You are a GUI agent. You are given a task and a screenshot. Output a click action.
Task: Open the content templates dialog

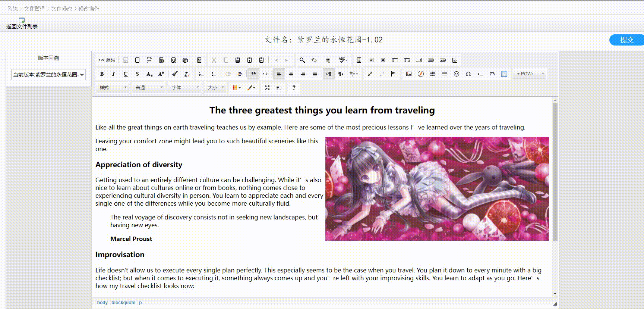coord(199,60)
